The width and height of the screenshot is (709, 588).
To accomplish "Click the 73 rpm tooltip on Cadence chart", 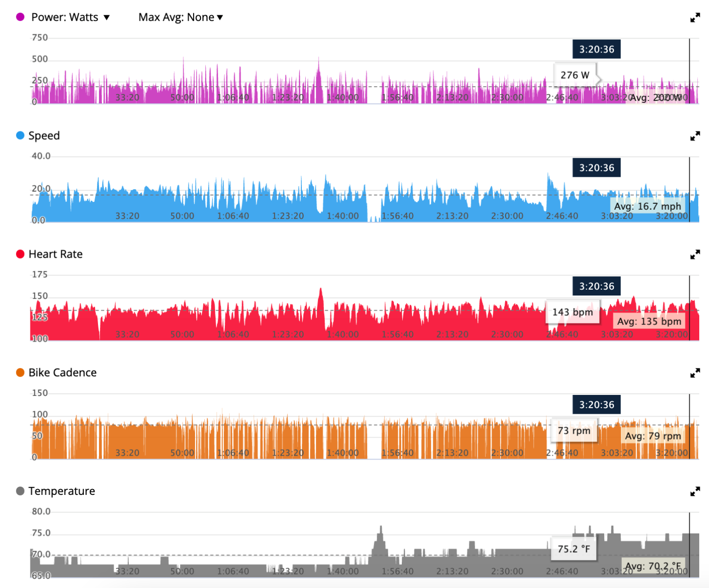I will [x=574, y=431].
